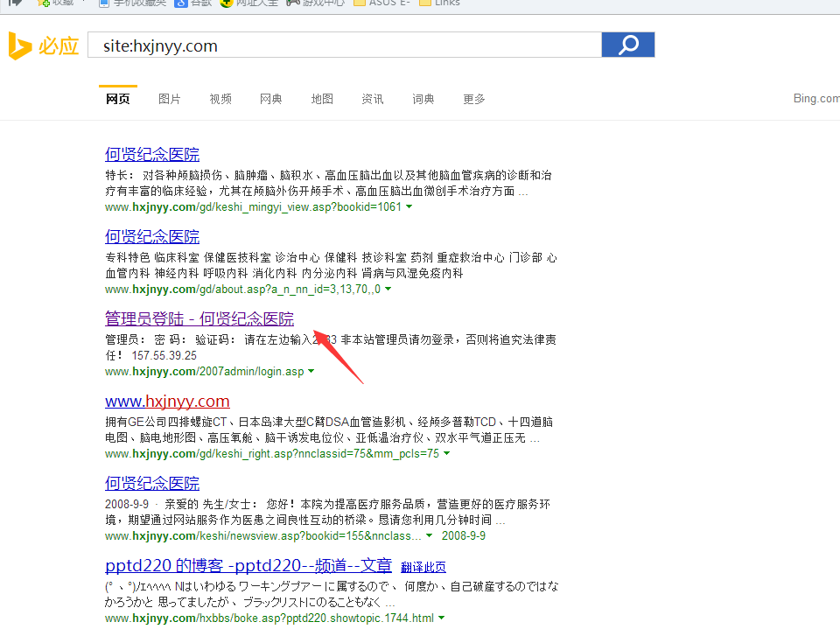The height and width of the screenshot is (636, 840).
Task: Click 翻译此页 link
Action: tap(423, 567)
